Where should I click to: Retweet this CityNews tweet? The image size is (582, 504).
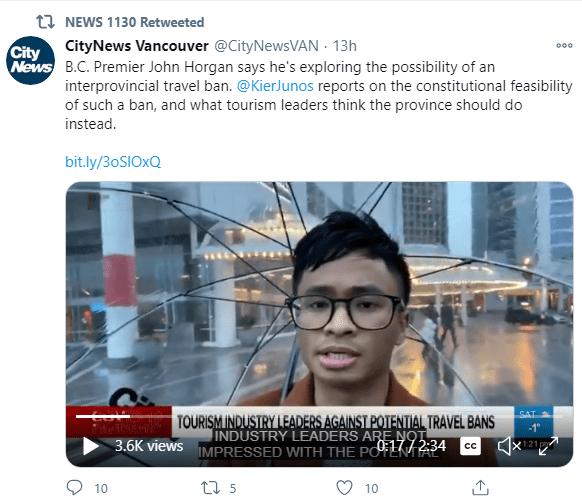(210, 488)
